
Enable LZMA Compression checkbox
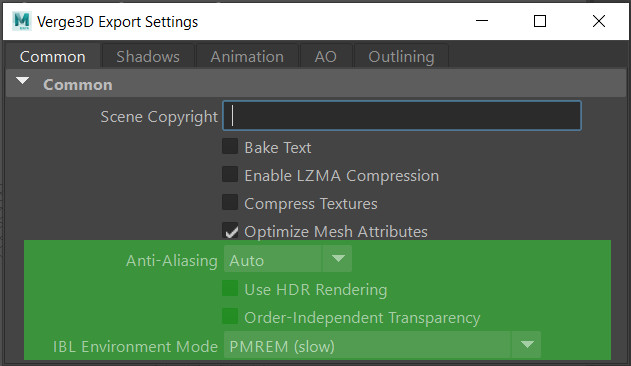(230, 174)
